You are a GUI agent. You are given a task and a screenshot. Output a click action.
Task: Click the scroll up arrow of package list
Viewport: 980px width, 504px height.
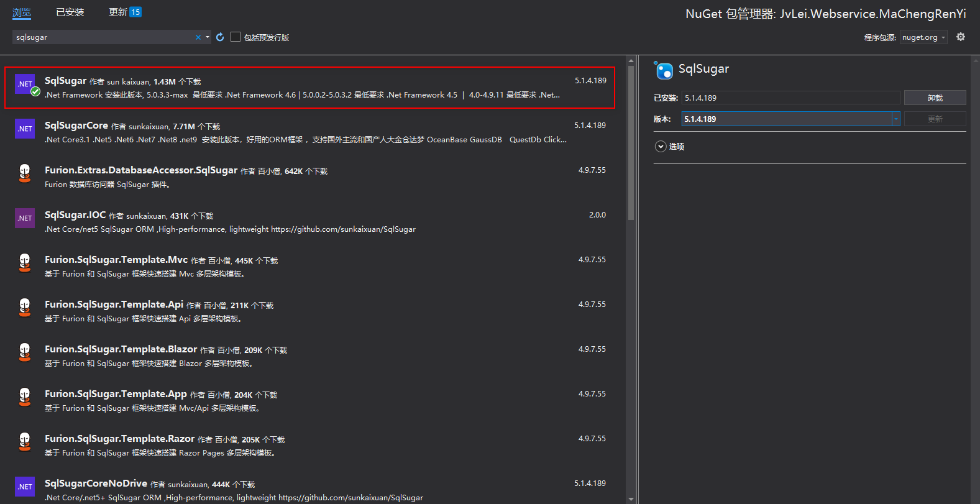[x=631, y=61]
